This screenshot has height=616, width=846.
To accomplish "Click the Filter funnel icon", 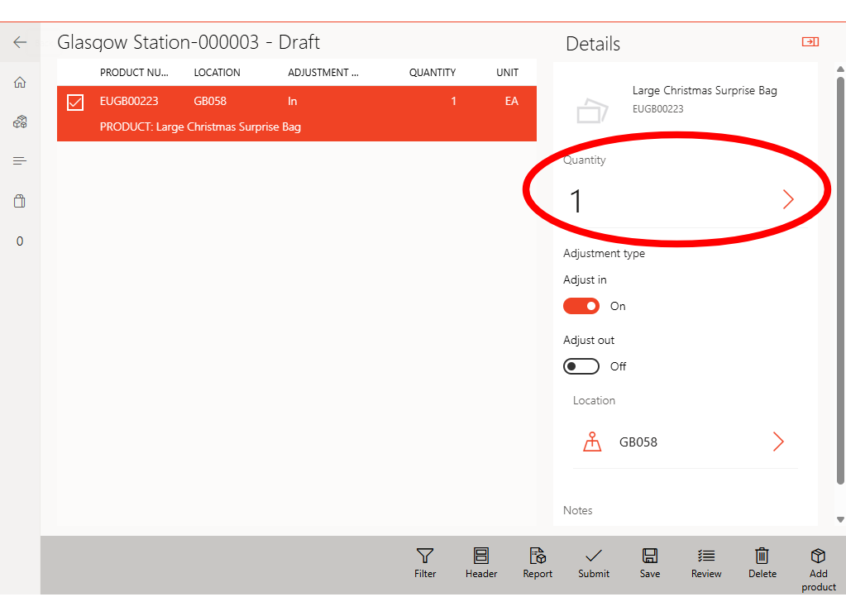I will tap(425, 556).
